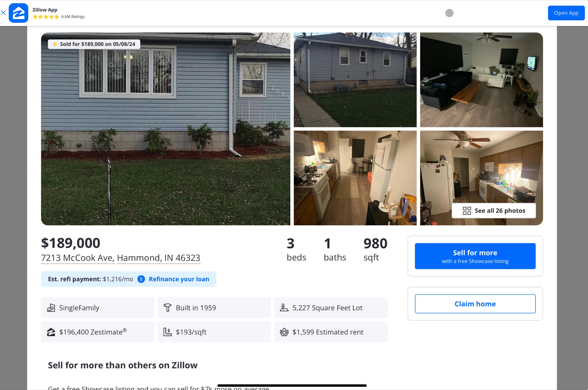Click Sell for more Showcase listing button
The image size is (588, 390).
(475, 256)
